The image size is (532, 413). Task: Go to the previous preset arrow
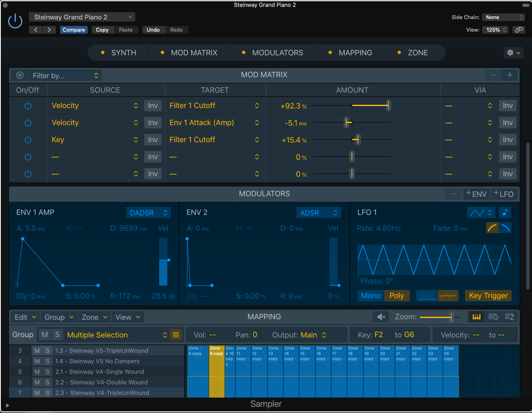36,30
